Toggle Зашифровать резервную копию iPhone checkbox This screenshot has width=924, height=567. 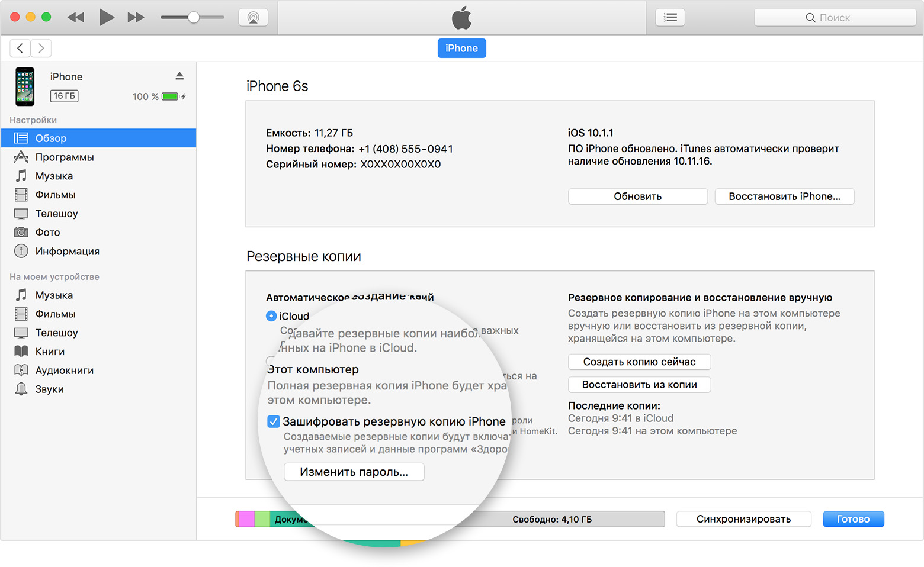pos(274,421)
